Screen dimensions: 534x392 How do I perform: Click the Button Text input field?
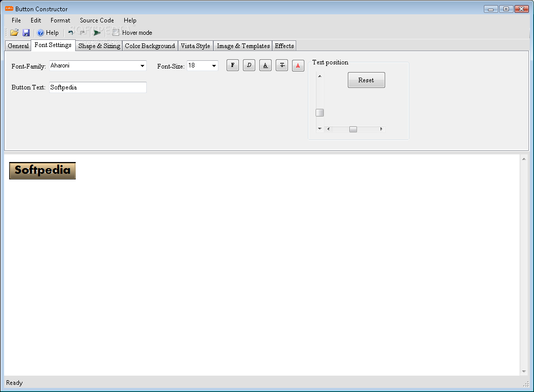[x=98, y=87]
